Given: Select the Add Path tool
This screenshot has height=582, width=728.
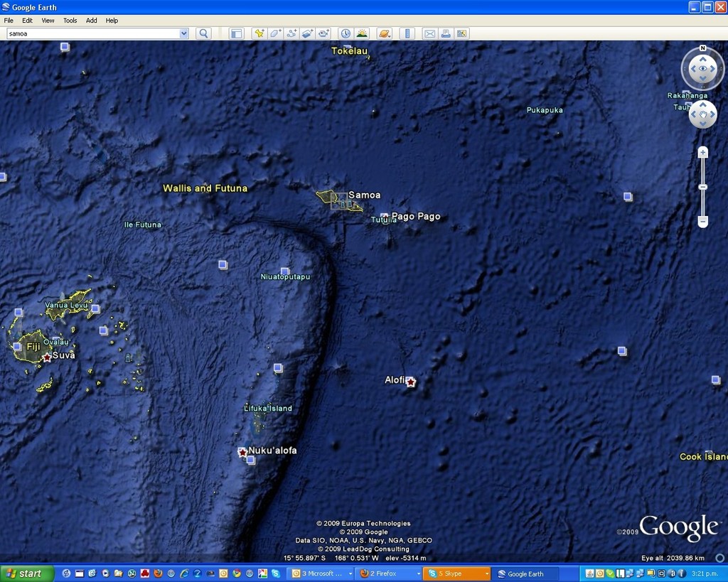Looking at the screenshot, I should [291, 33].
